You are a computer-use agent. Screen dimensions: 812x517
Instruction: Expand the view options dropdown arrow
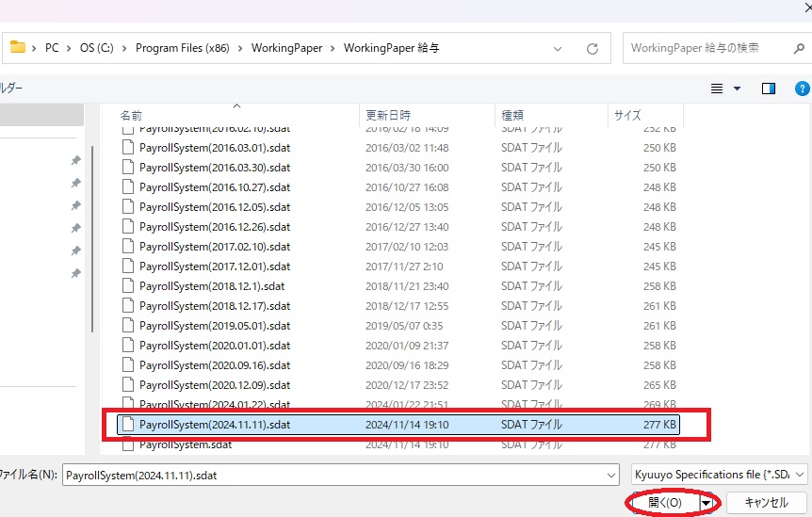[737, 89]
